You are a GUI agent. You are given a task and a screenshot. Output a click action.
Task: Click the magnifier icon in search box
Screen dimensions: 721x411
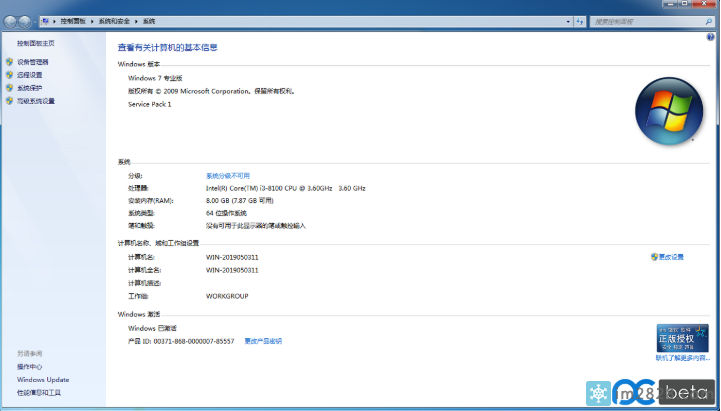pos(711,20)
